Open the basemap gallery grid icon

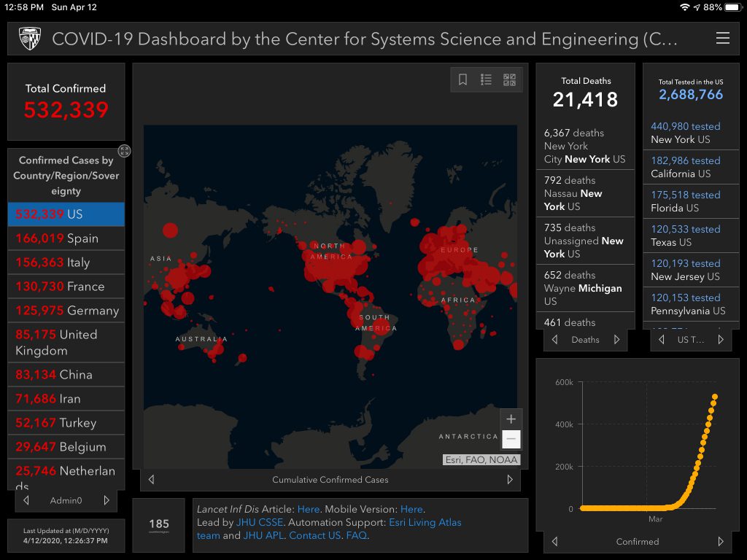pyautogui.click(x=509, y=80)
